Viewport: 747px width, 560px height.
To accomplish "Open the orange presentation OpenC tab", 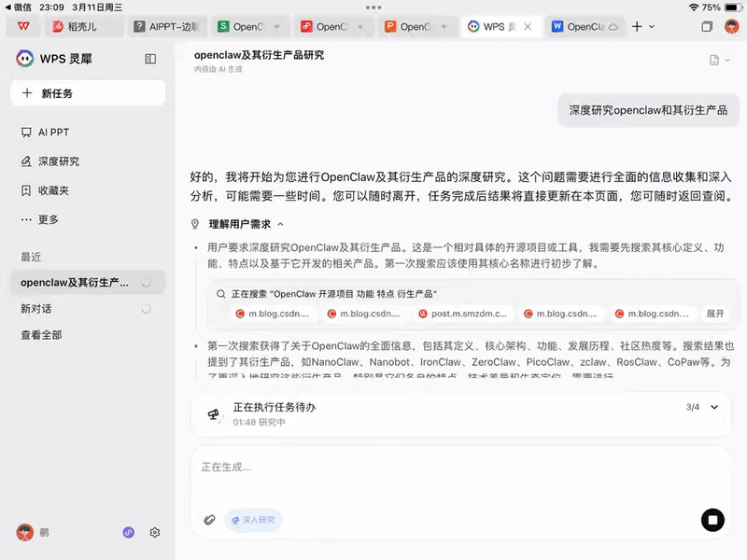I will point(416,27).
